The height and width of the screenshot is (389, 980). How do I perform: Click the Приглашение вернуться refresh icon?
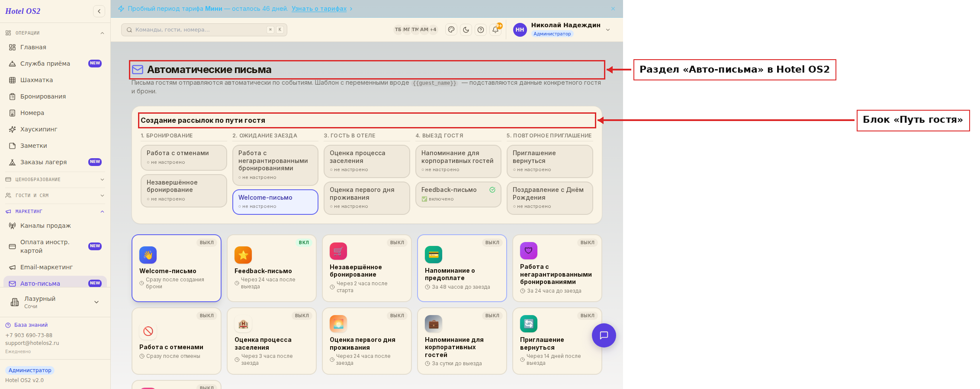point(529,324)
